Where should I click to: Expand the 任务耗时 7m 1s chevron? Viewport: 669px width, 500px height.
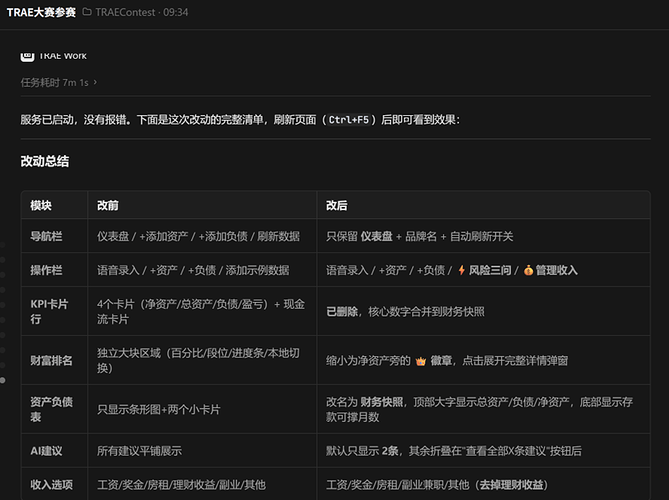click(95, 82)
